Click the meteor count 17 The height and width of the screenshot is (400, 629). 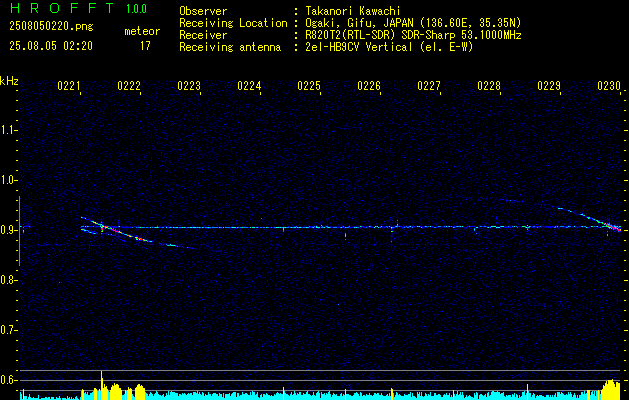[x=145, y=46]
